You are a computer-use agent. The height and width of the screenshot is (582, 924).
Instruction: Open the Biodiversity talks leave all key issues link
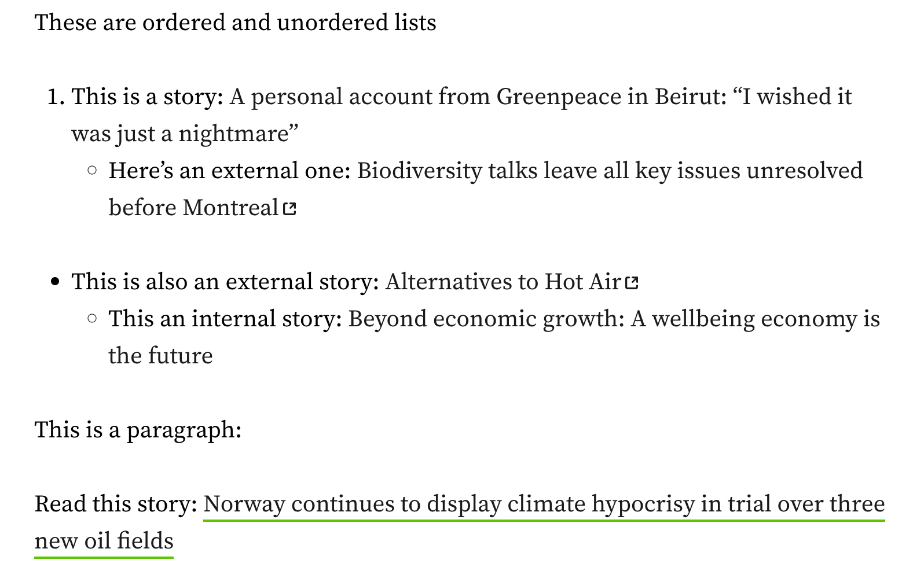[x=610, y=171]
